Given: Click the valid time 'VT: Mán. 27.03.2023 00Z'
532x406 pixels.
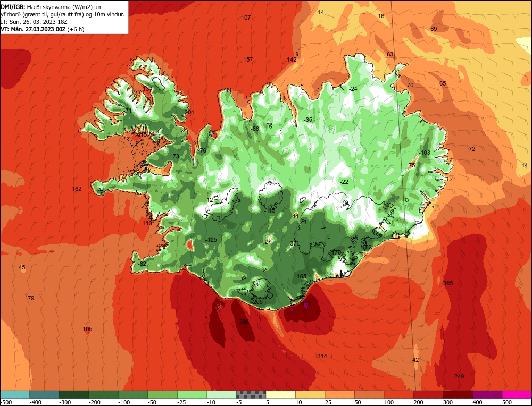Looking at the screenshot, I should pyautogui.click(x=33, y=29).
